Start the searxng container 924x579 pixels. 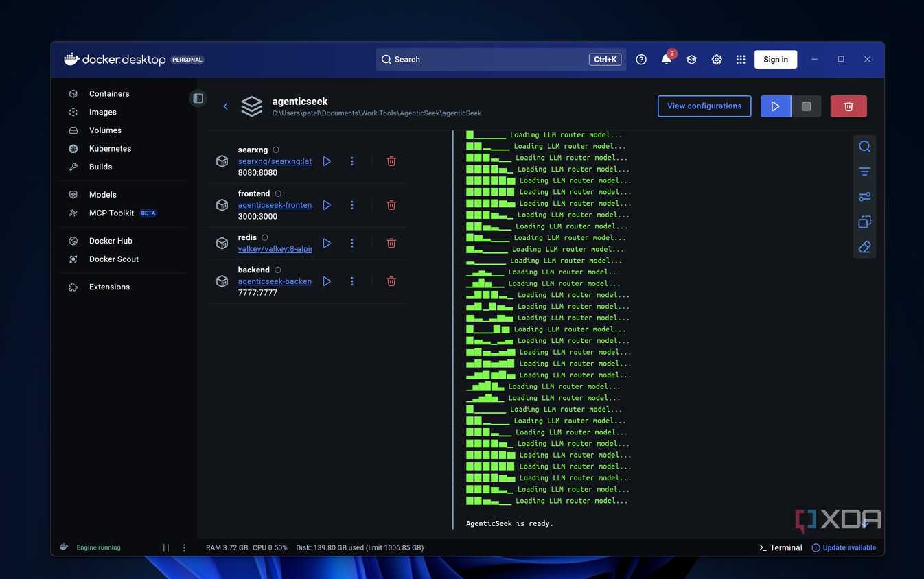point(327,161)
